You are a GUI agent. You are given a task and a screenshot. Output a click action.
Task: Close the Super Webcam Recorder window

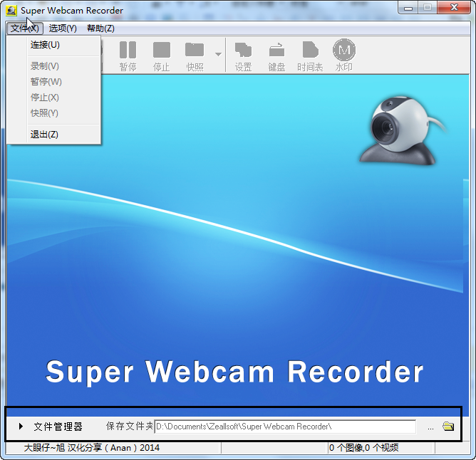454,8
